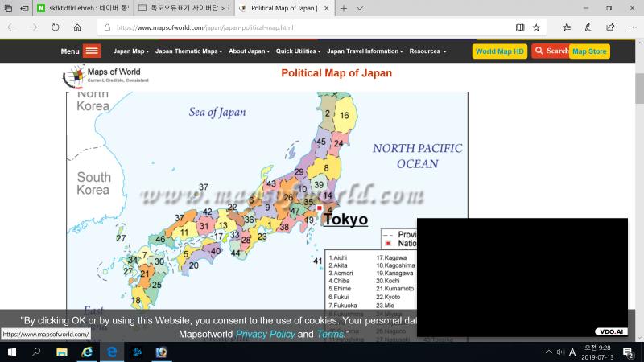Click the Edge taskbar icon
The height and width of the screenshot is (362, 644).
coord(112,352)
